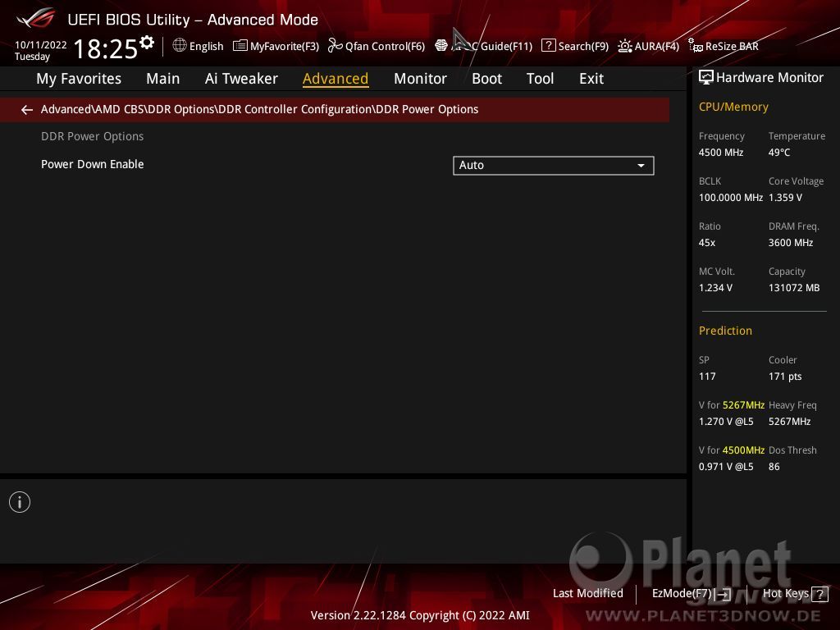Click the Hardware Monitor display icon

coord(706,78)
